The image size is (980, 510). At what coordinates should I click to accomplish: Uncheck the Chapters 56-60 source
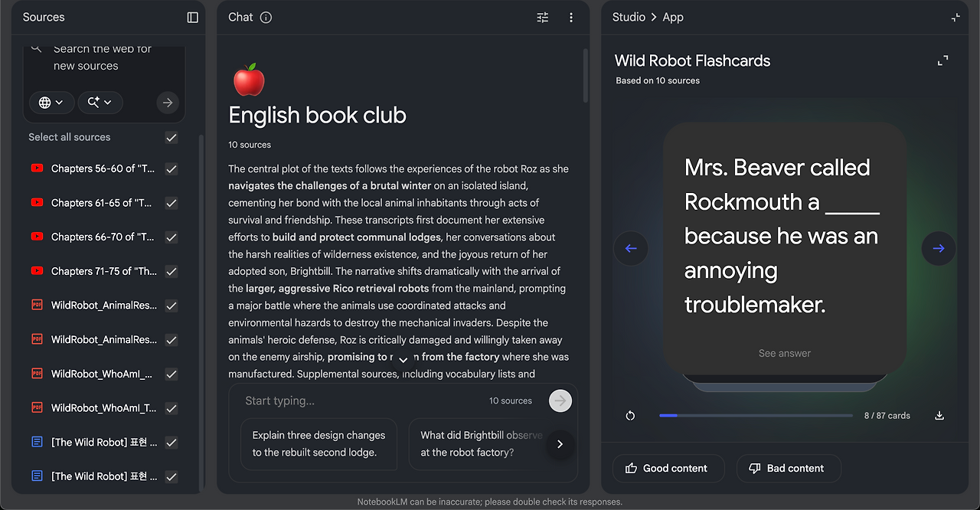point(171,168)
